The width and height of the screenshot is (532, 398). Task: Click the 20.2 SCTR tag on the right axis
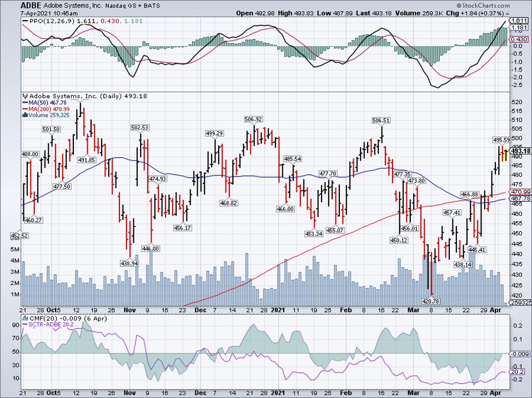pyautogui.click(x=517, y=372)
